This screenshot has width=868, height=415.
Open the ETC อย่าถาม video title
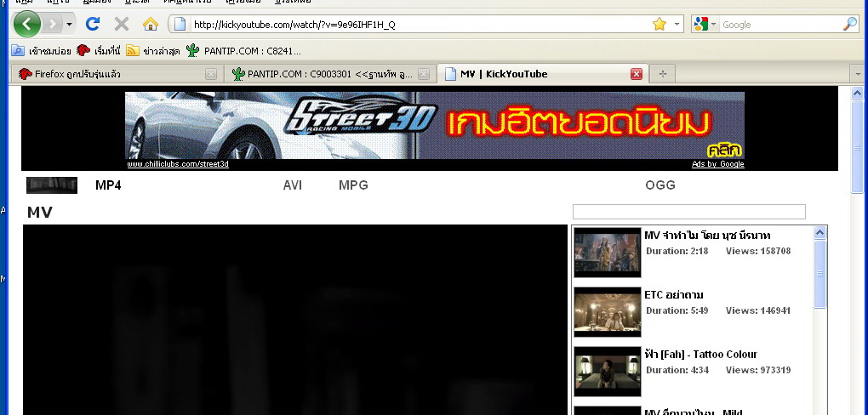point(674,295)
